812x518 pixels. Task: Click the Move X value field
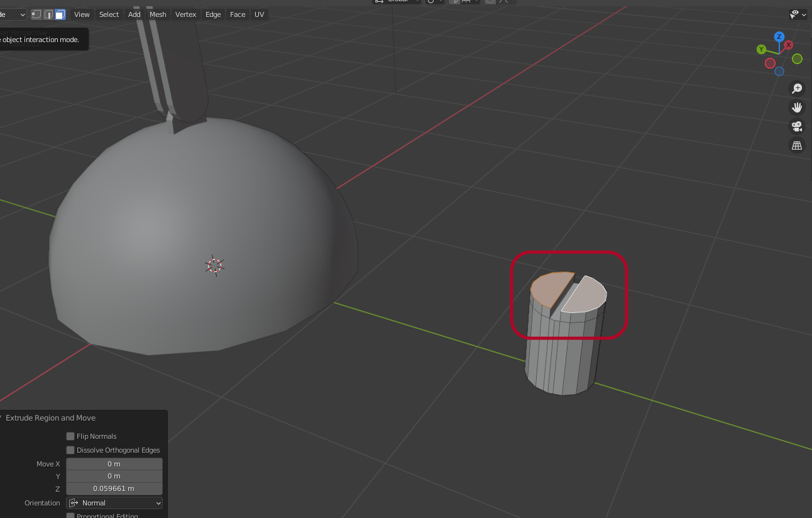[x=114, y=464]
